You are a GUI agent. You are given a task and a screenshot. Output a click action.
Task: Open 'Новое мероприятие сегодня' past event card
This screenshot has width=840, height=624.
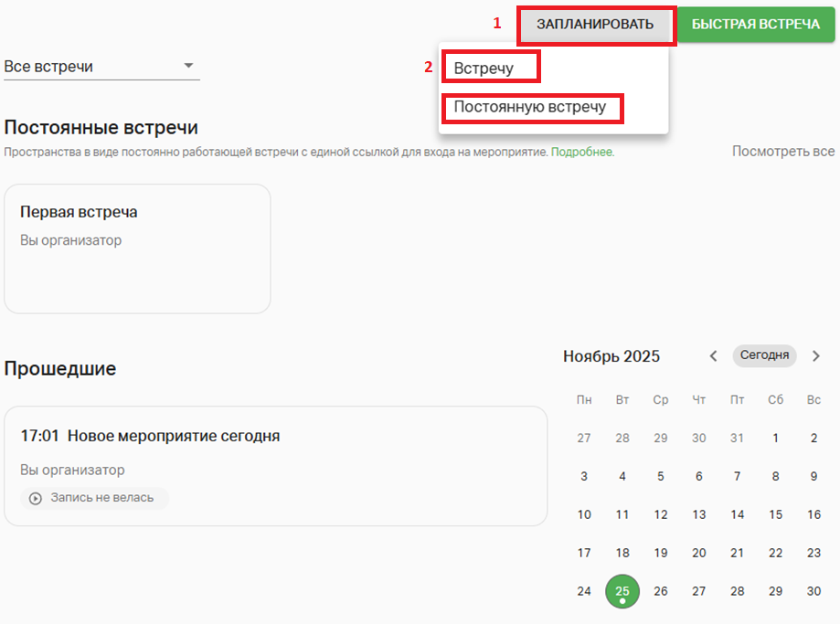pyautogui.click(x=275, y=465)
